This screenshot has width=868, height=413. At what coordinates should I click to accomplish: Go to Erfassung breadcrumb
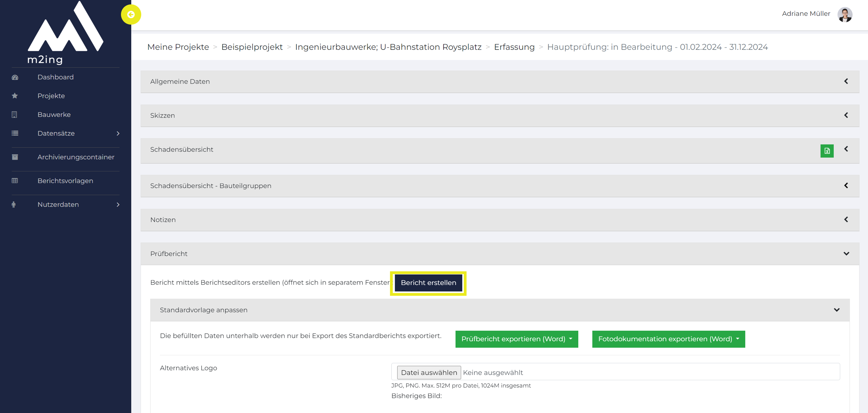coord(514,47)
